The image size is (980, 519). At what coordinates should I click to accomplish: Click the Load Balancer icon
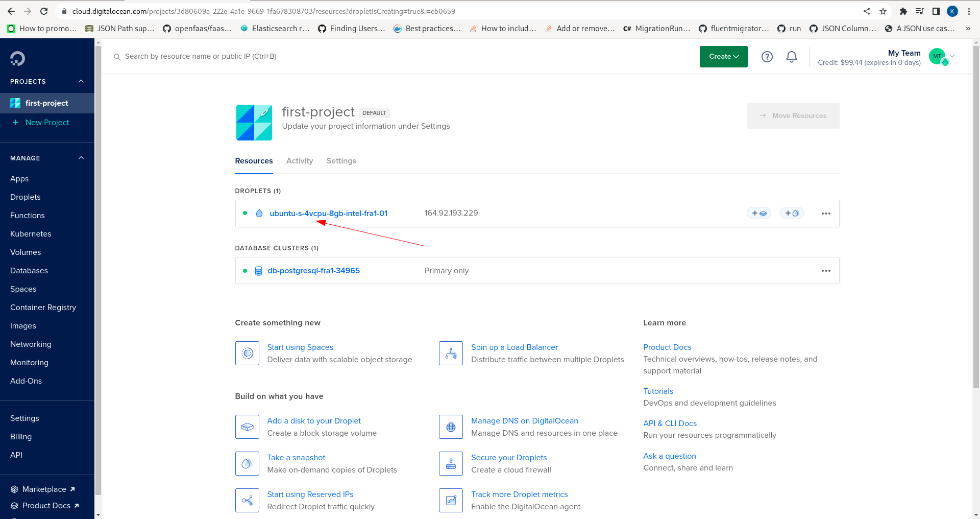pyautogui.click(x=451, y=353)
